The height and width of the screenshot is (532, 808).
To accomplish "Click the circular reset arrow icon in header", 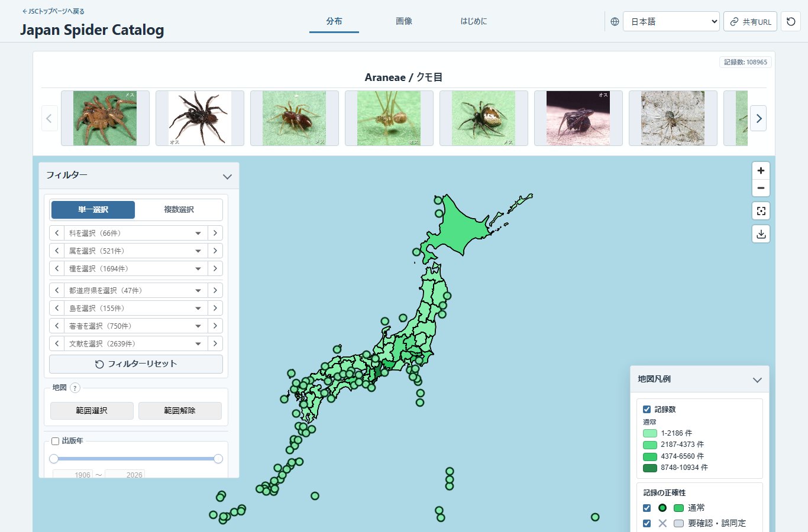I will click(791, 21).
